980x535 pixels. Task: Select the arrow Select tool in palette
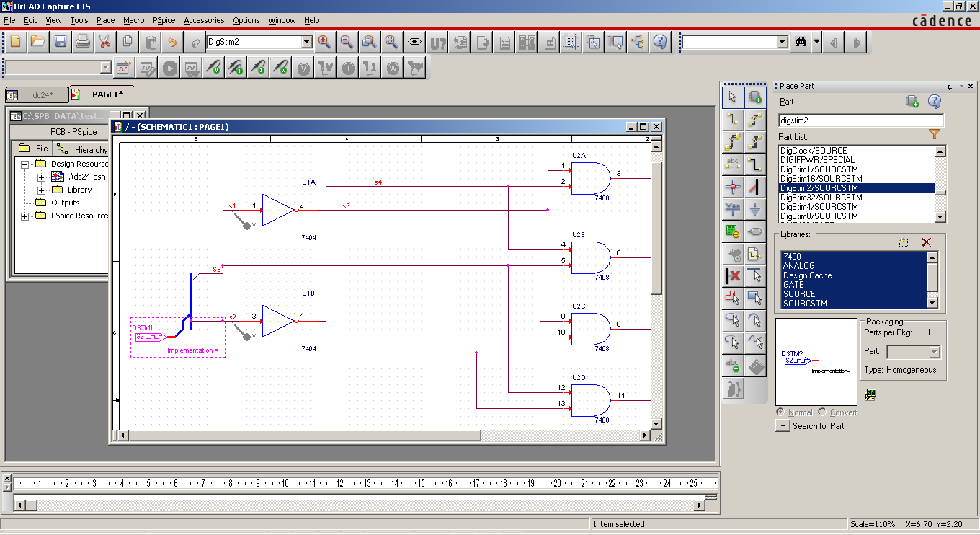tap(733, 97)
